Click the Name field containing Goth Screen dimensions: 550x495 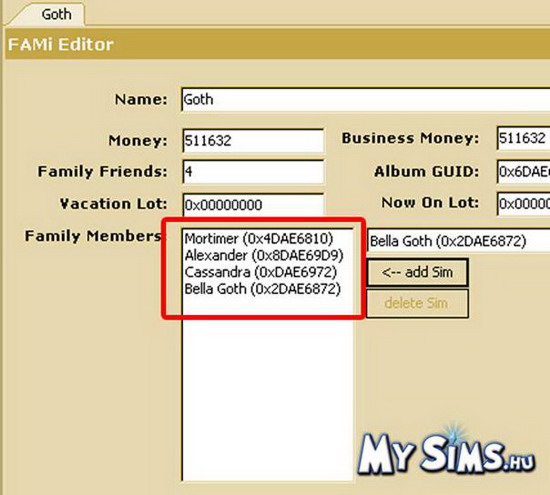click(x=365, y=100)
